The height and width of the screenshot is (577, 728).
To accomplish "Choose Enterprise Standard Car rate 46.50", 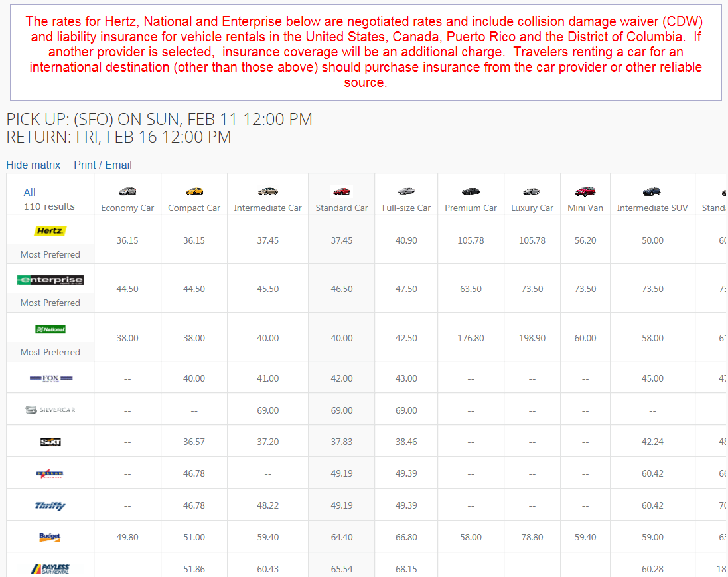I will tap(342, 289).
